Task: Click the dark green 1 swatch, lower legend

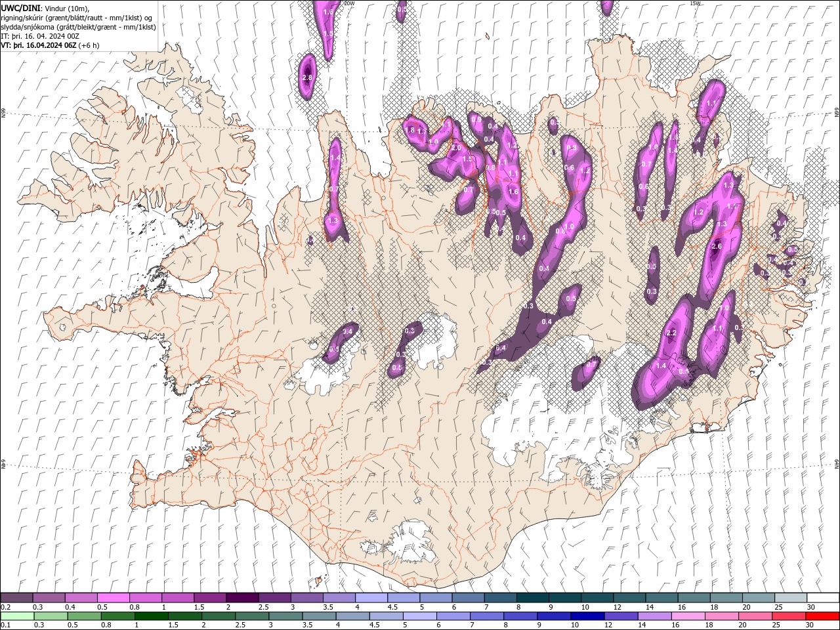Action: pyautogui.click(x=151, y=616)
